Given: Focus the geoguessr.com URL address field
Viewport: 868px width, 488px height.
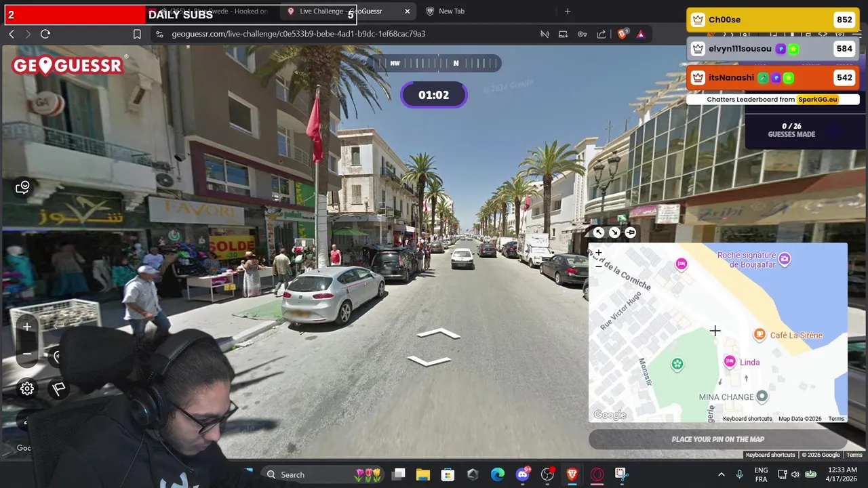Looking at the screenshot, I should tap(298, 34).
